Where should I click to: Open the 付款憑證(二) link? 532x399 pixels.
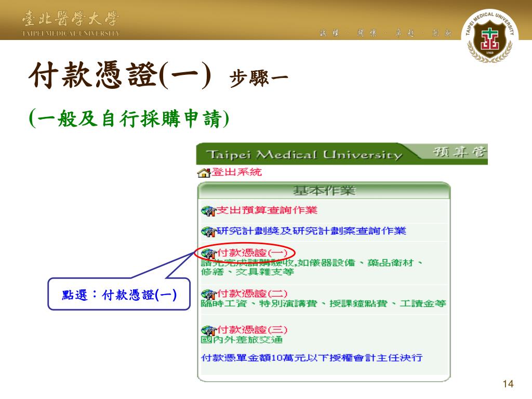click(252, 293)
